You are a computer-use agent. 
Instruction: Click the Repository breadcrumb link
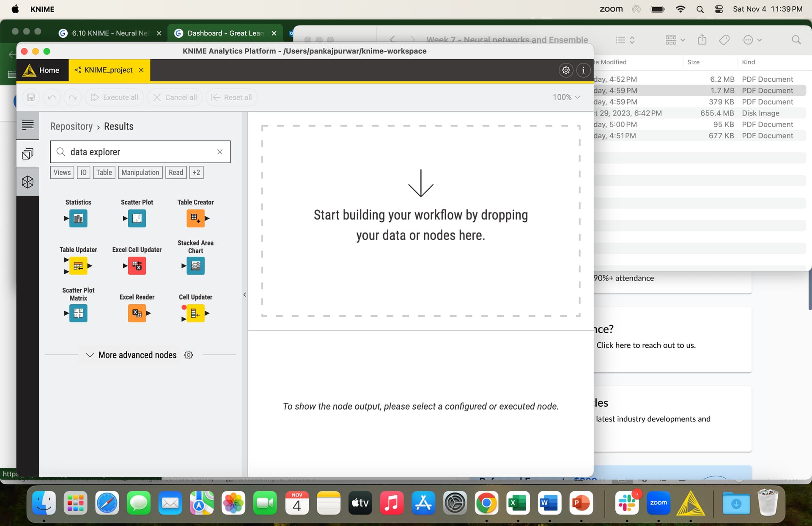(x=71, y=127)
